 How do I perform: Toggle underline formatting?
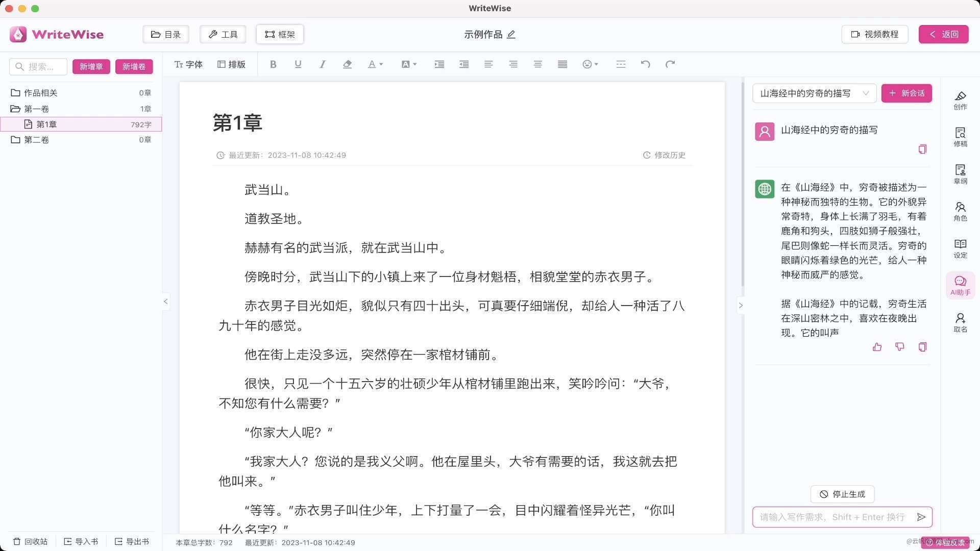[x=298, y=64]
